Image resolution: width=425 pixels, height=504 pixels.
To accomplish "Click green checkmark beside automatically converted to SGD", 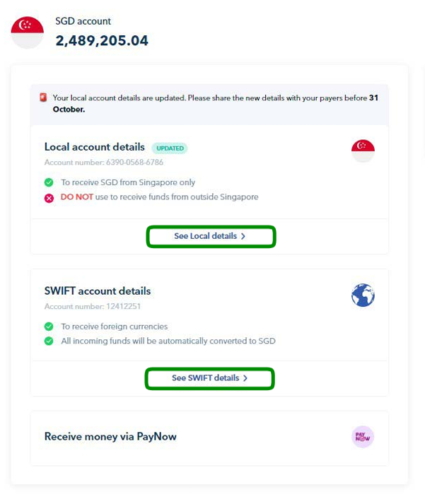I will (49, 341).
